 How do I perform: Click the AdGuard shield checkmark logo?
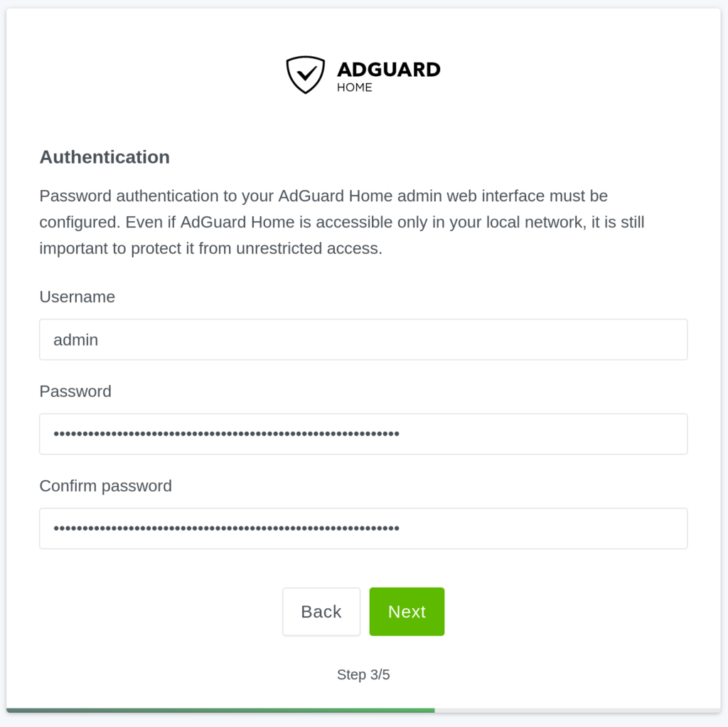click(305, 75)
